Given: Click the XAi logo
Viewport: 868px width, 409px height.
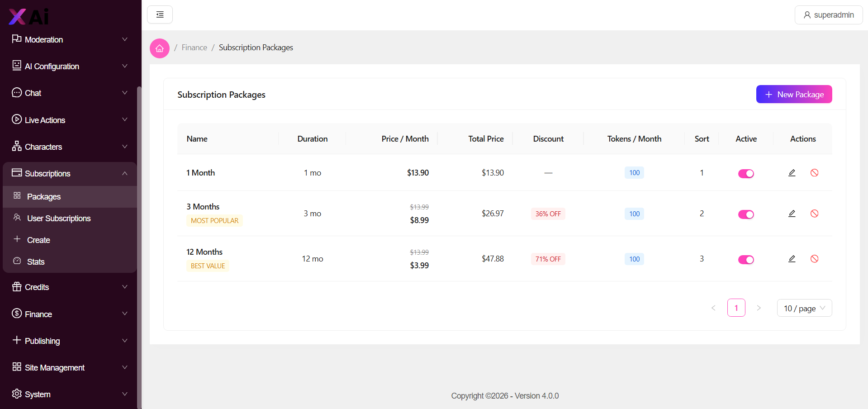Looking at the screenshot, I should tap(29, 17).
